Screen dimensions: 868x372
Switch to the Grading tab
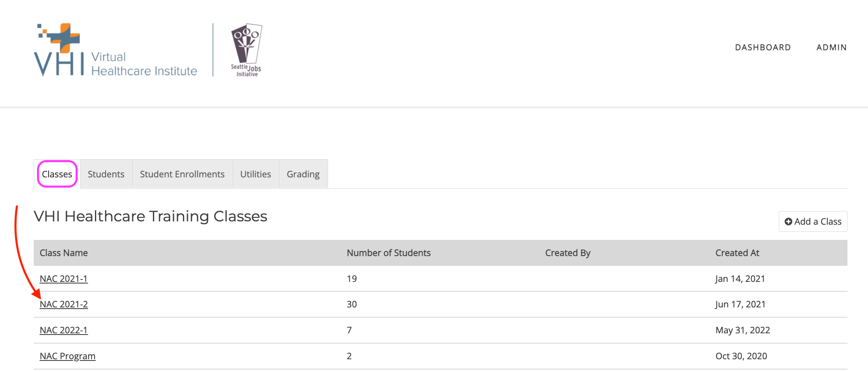pyautogui.click(x=303, y=174)
